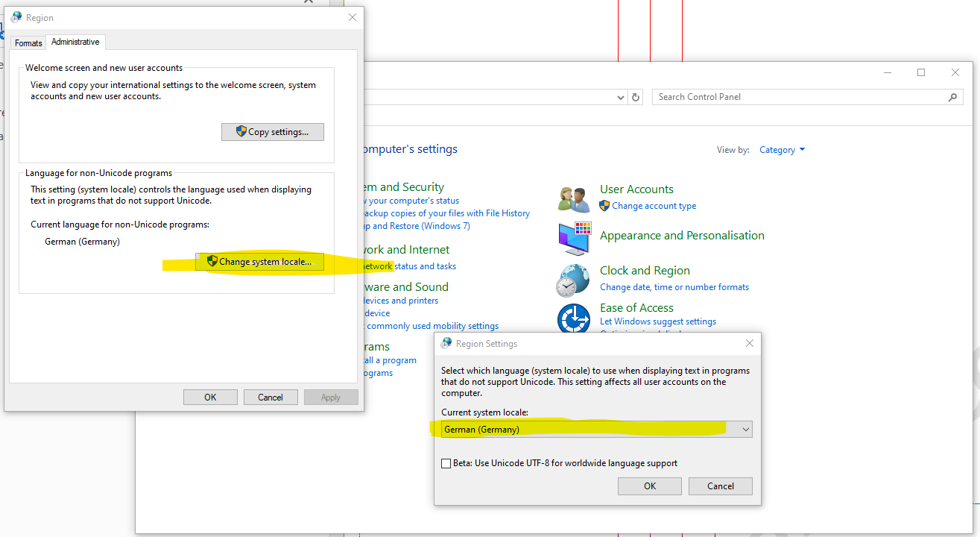Open the User Accounts heading link
980x537 pixels.
(x=636, y=189)
